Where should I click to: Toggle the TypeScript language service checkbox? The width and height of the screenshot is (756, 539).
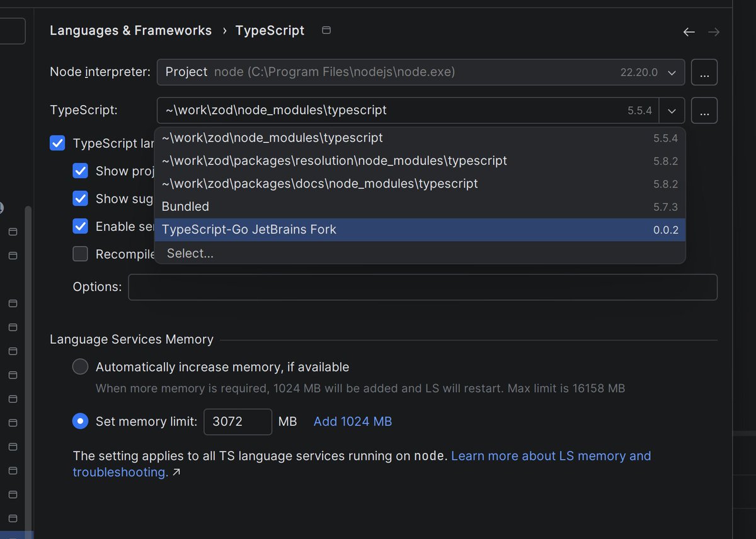pyautogui.click(x=57, y=143)
